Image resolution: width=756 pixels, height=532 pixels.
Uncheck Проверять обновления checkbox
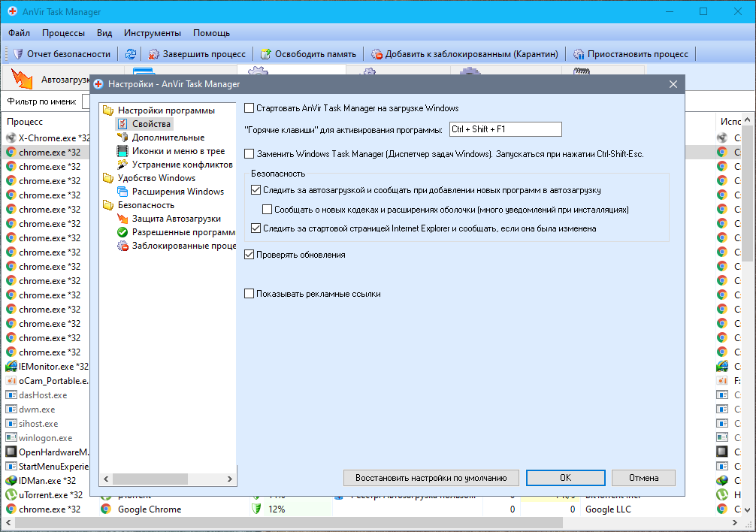[x=249, y=255]
